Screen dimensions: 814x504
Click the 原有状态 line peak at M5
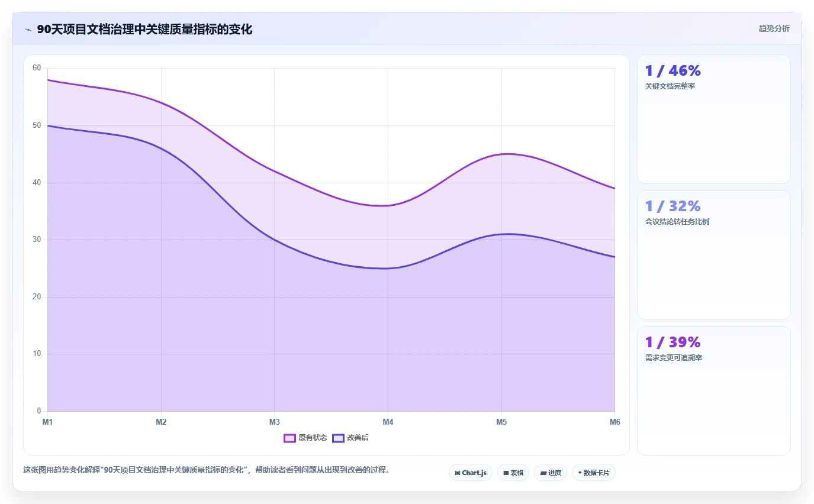(x=501, y=154)
